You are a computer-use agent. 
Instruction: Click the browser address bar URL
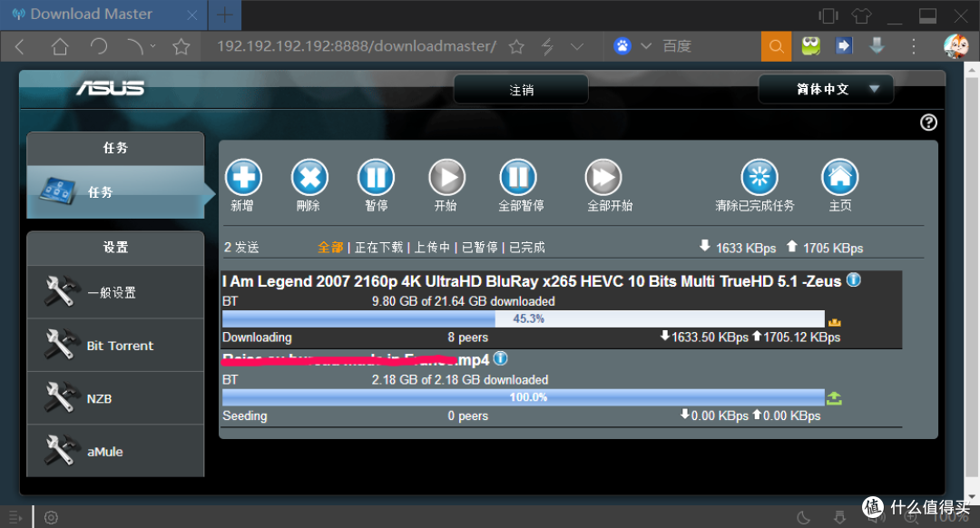(x=356, y=46)
